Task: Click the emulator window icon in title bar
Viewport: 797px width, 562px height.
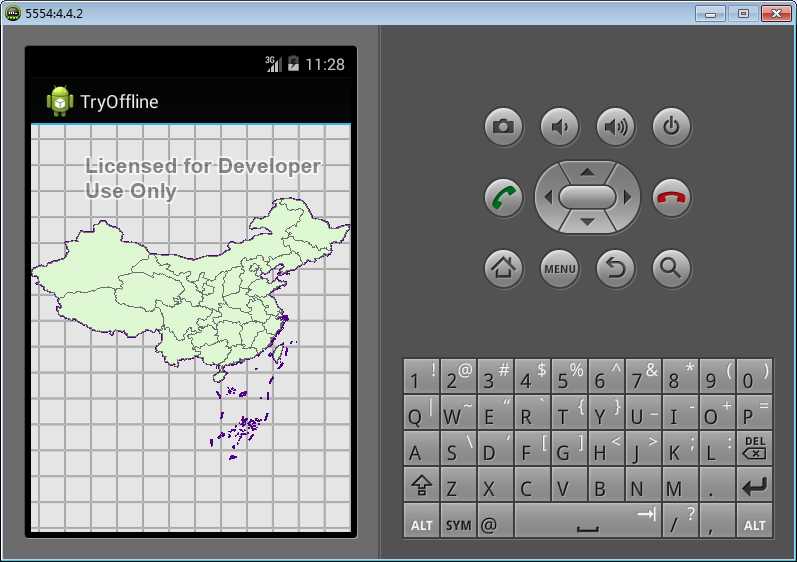Action: [12, 13]
